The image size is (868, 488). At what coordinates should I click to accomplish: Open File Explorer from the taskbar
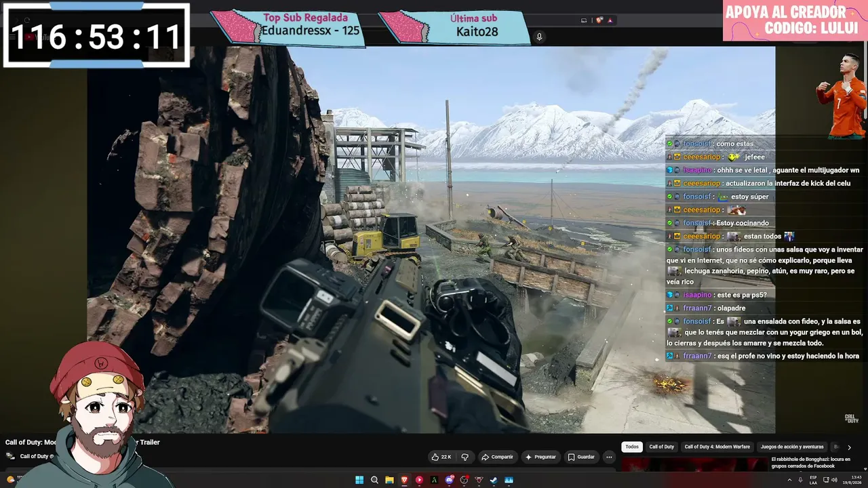click(389, 480)
